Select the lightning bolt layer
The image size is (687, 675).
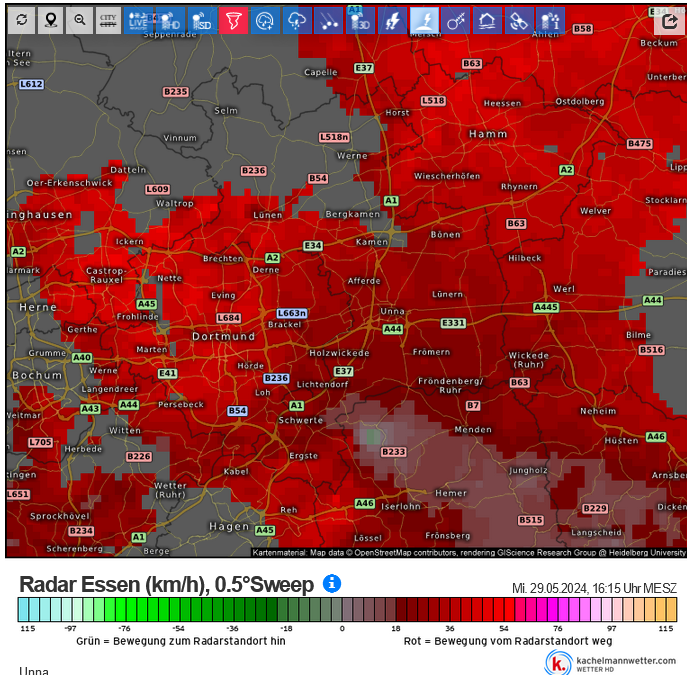[392, 20]
